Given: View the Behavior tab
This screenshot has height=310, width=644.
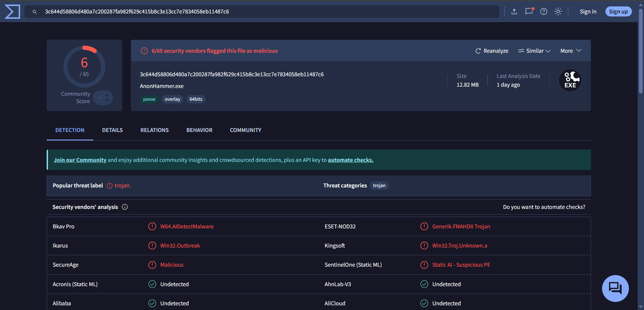Looking at the screenshot, I should pos(199,130).
